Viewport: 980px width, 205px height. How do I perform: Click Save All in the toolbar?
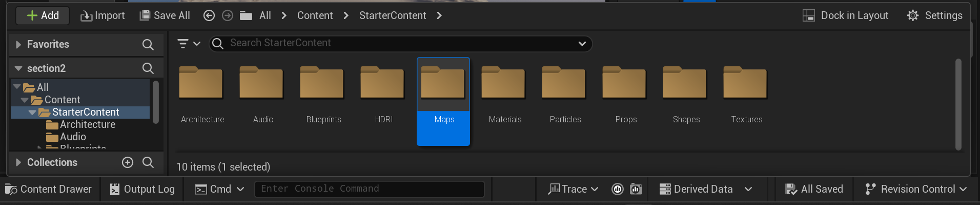coord(165,15)
